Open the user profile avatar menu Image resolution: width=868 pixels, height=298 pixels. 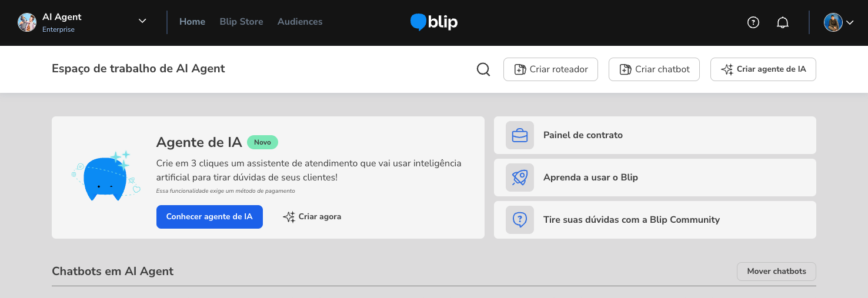pos(833,22)
